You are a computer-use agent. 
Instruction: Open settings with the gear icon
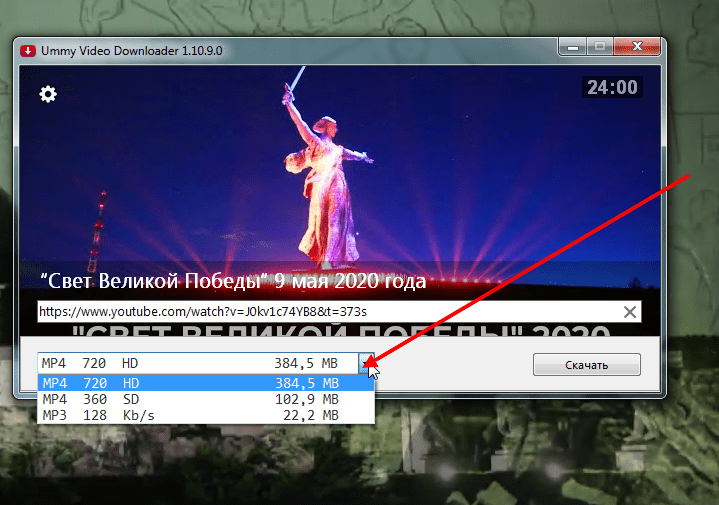coord(48,94)
